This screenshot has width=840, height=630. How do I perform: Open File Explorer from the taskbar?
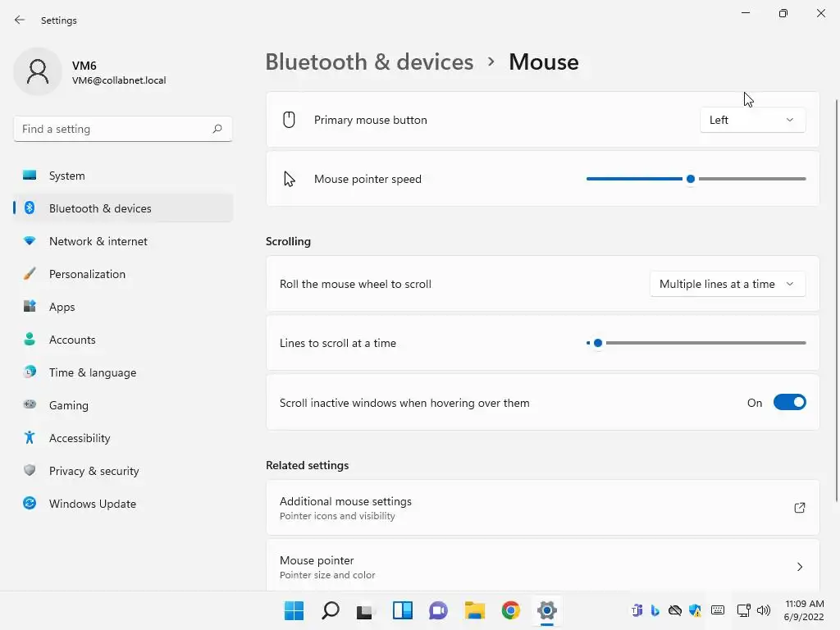(475, 610)
